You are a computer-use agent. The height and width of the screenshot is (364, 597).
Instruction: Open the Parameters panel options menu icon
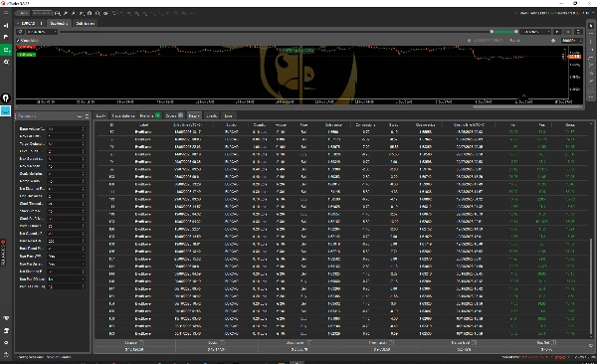pyautogui.click(x=87, y=116)
